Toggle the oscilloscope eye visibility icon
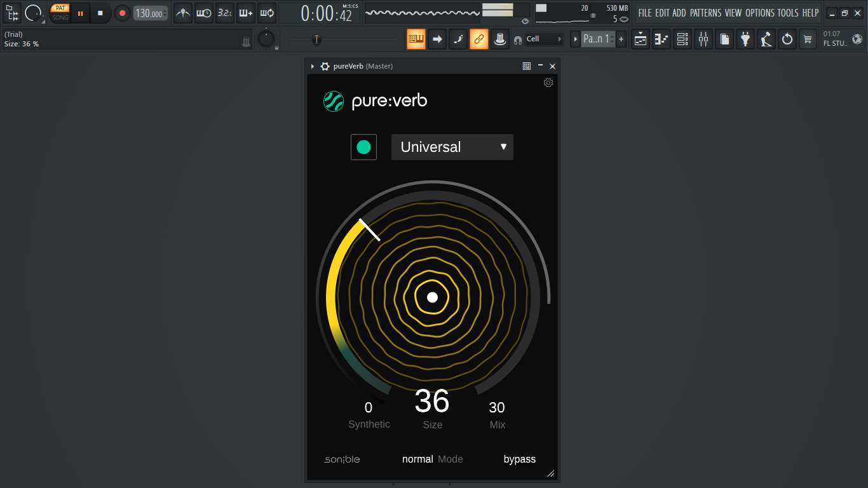Screen dimensions: 868x488 point(525,21)
